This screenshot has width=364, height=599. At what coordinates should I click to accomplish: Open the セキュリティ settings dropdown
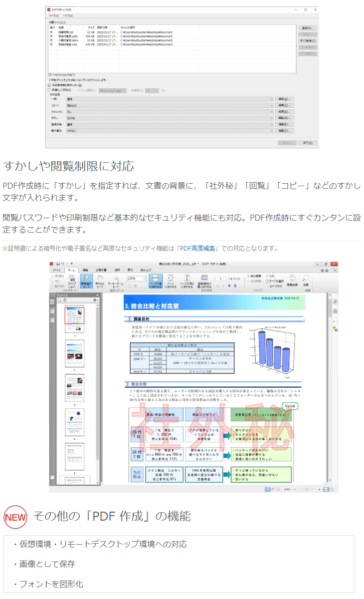point(170,112)
